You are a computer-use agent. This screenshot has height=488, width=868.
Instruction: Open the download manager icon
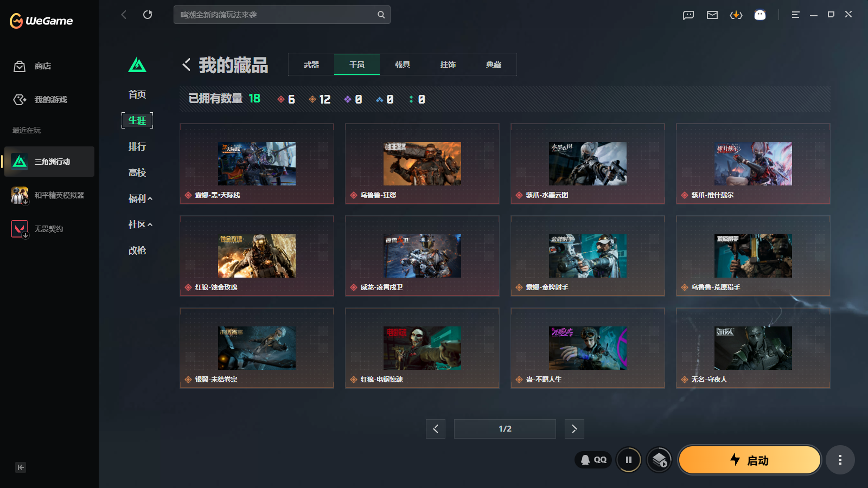(x=736, y=15)
